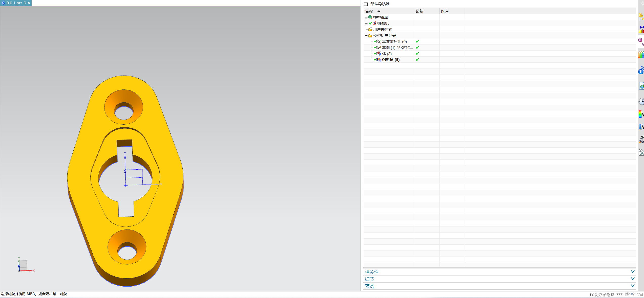The width and height of the screenshot is (644, 298).
Task: Click the blue datum CSYS origin in model
Action: click(126, 185)
